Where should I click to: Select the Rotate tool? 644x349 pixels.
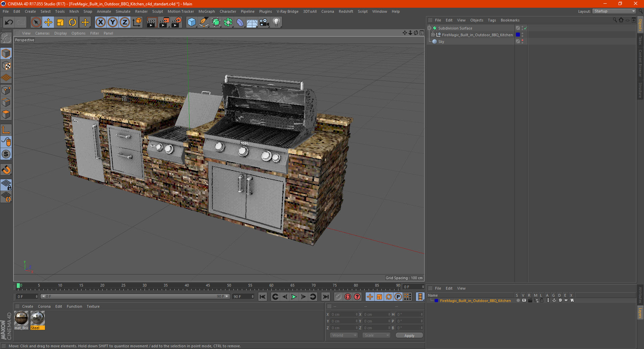tap(72, 22)
